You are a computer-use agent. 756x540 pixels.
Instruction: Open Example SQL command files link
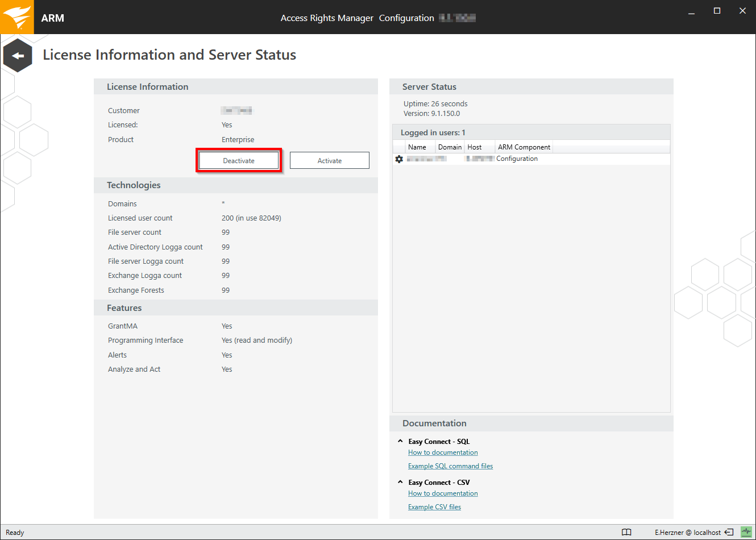point(450,466)
